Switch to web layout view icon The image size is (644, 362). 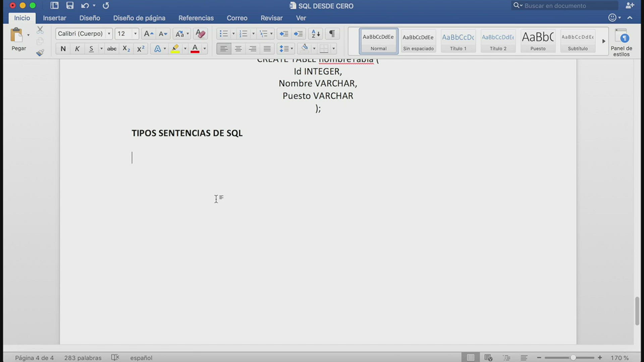tap(488, 358)
